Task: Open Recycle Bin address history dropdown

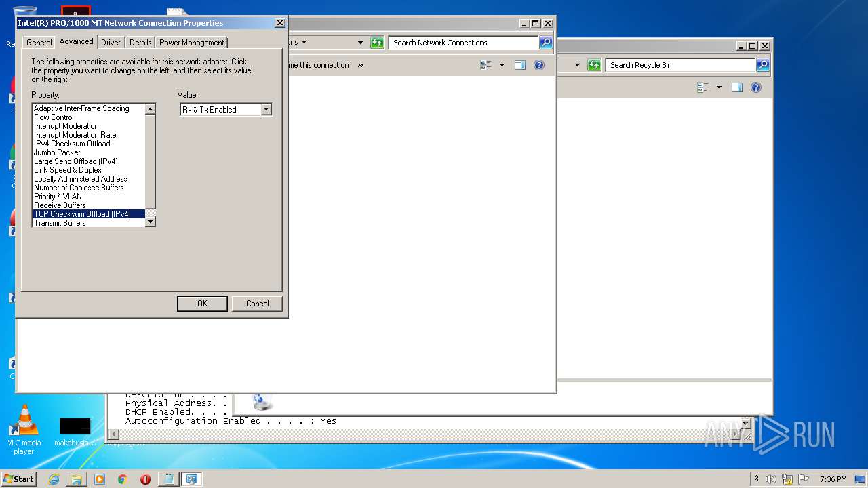Action: click(577, 65)
